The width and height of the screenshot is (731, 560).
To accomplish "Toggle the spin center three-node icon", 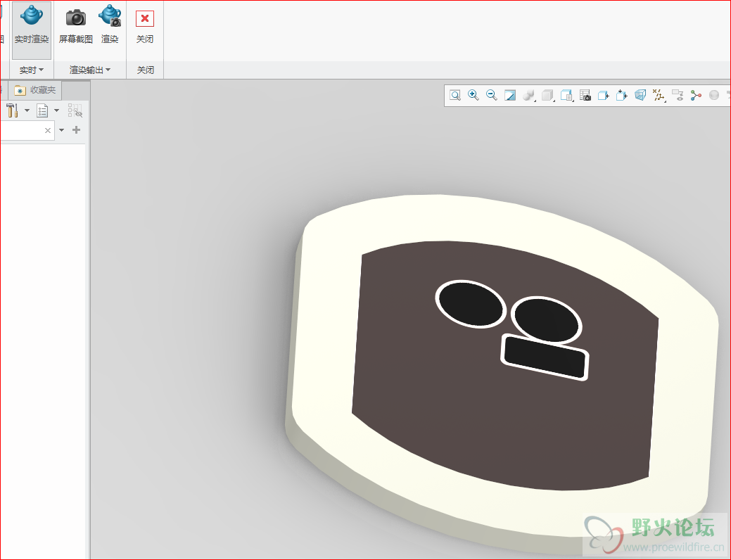I will click(x=696, y=96).
